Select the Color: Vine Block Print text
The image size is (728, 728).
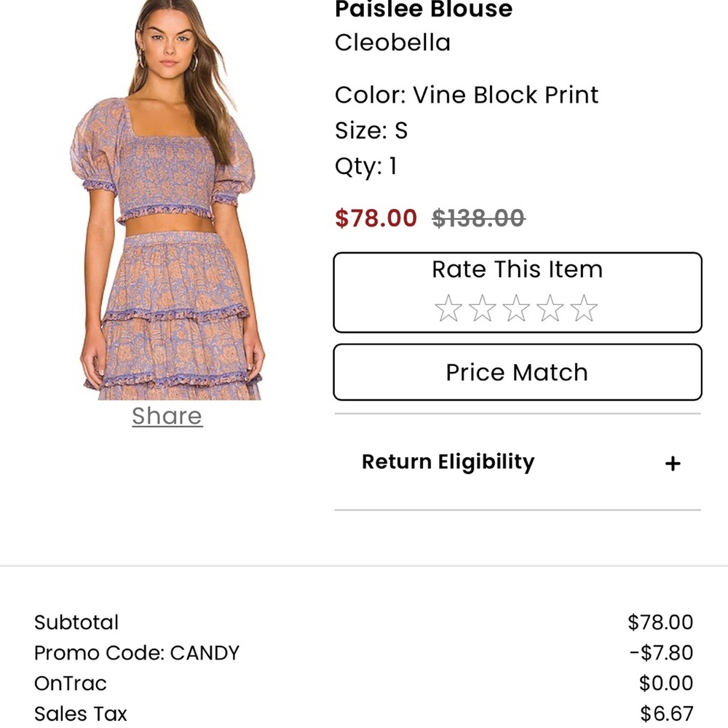click(x=466, y=95)
